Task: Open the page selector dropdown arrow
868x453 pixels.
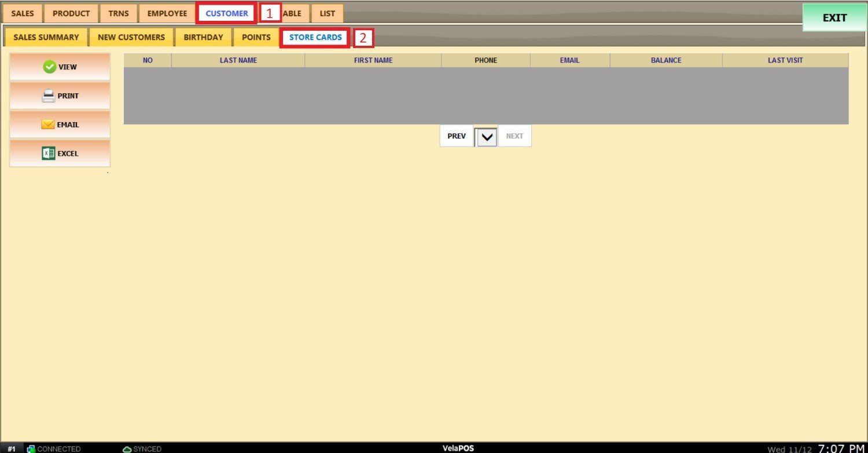Action: coord(487,137)
